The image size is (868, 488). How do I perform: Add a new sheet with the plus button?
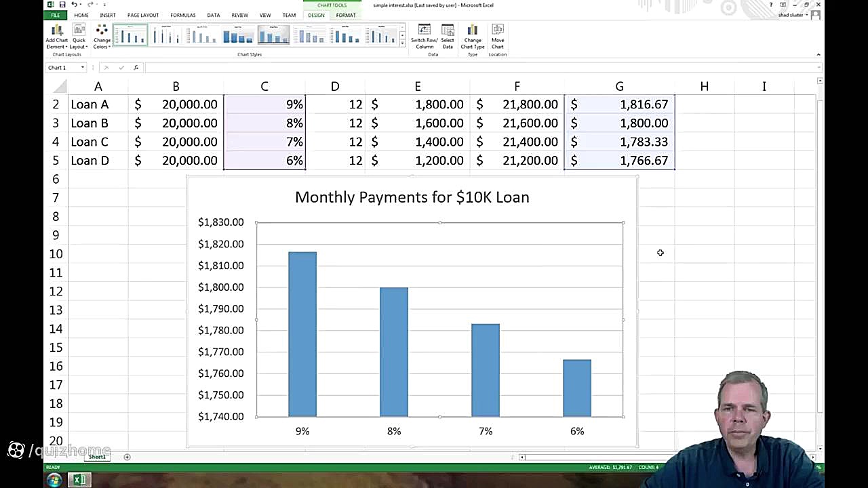(127, 457)
